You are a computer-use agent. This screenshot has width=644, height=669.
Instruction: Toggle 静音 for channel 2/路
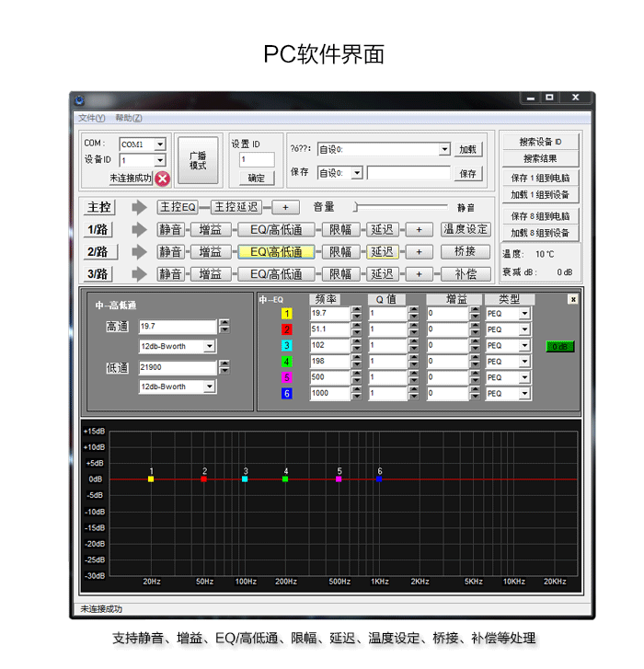click(170, 252)
